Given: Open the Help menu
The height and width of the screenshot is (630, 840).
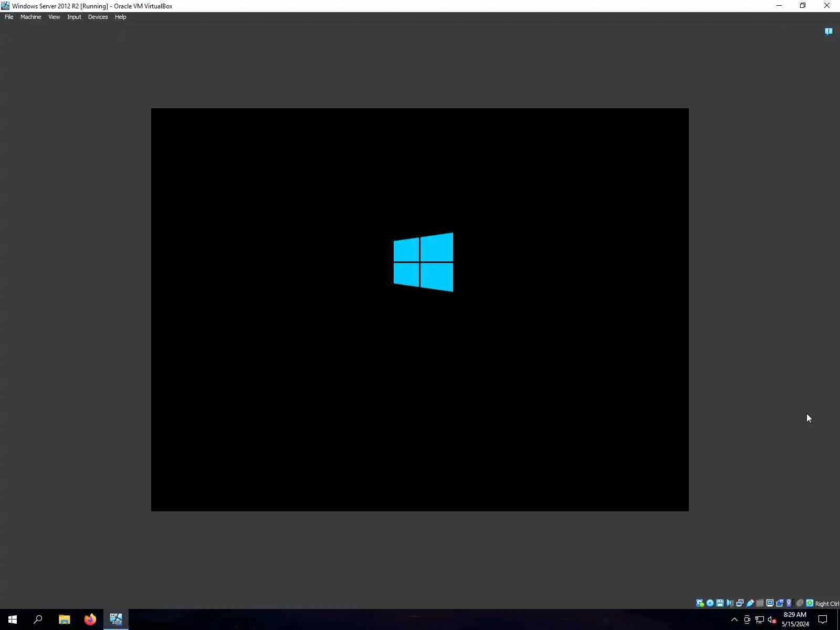Looking at the screenshot, I should [x=120, y=17].
